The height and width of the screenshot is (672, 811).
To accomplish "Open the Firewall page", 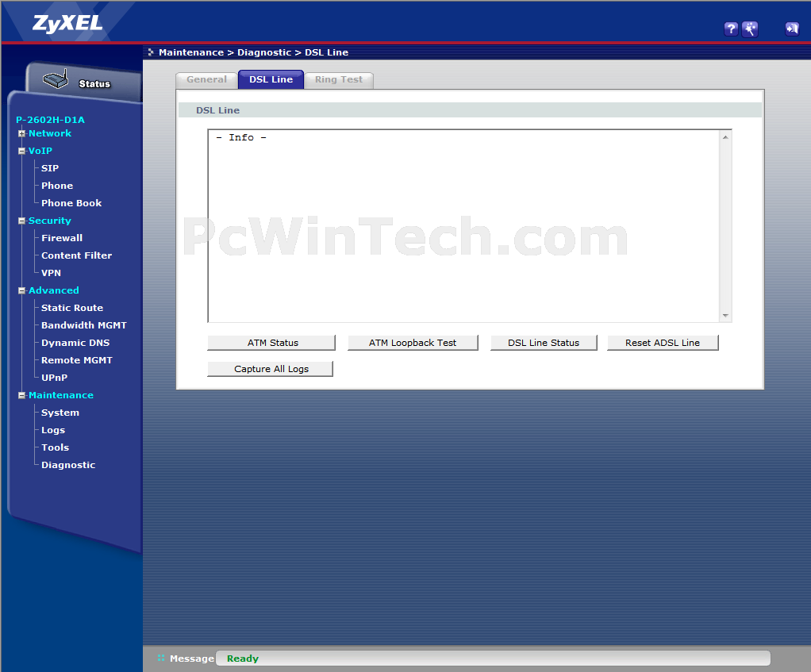I will 62,238.
